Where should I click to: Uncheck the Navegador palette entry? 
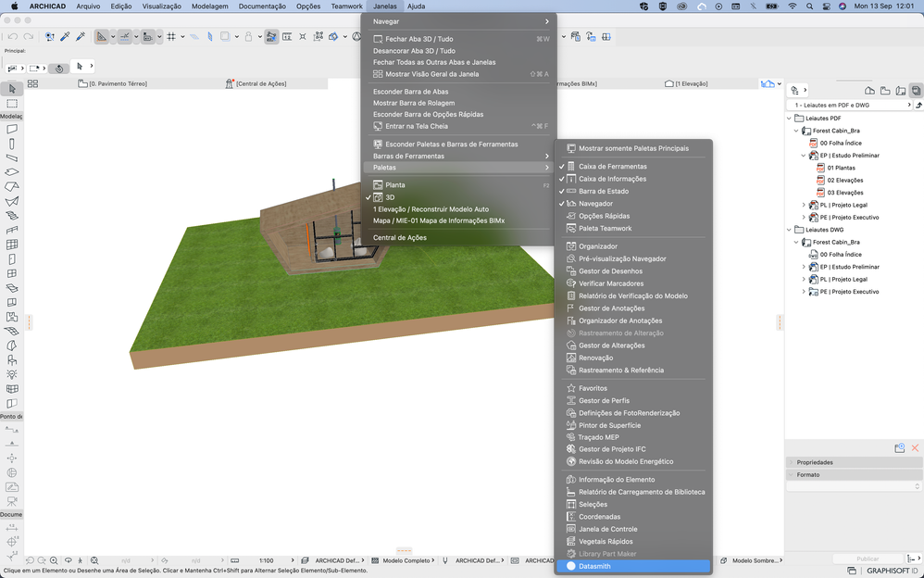point(595,204)
